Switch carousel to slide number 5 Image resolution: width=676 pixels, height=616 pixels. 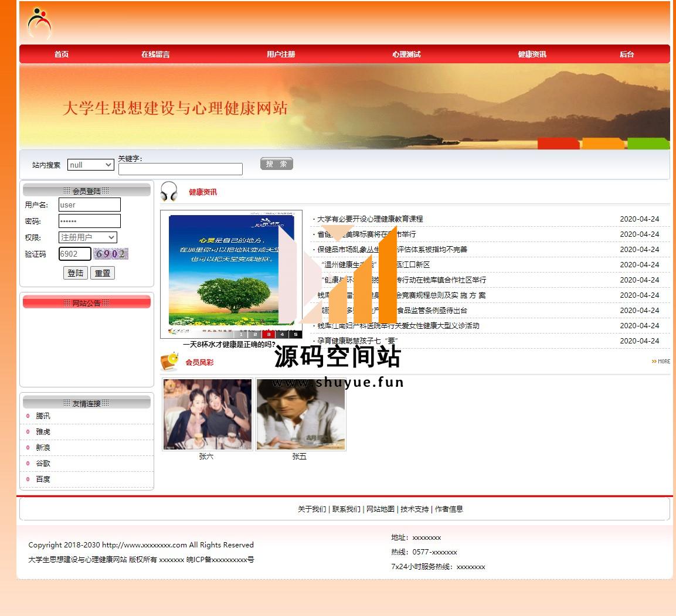click(x=295, y=334)
